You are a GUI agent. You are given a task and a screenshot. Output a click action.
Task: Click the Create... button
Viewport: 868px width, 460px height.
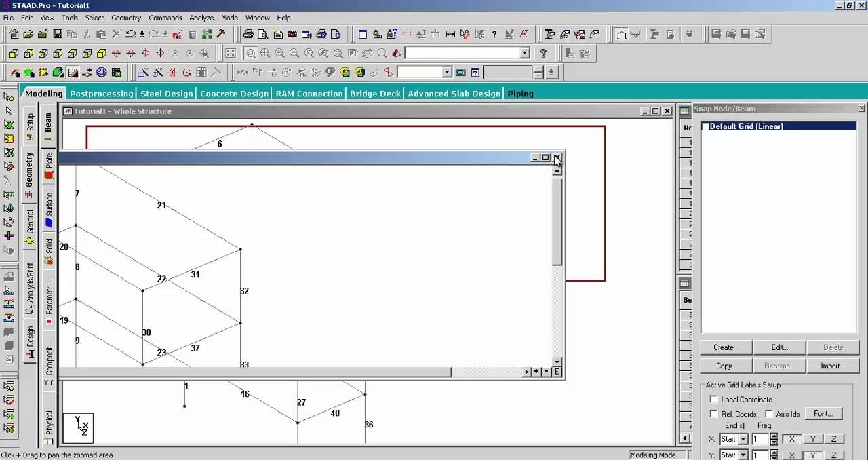[726, 347]
